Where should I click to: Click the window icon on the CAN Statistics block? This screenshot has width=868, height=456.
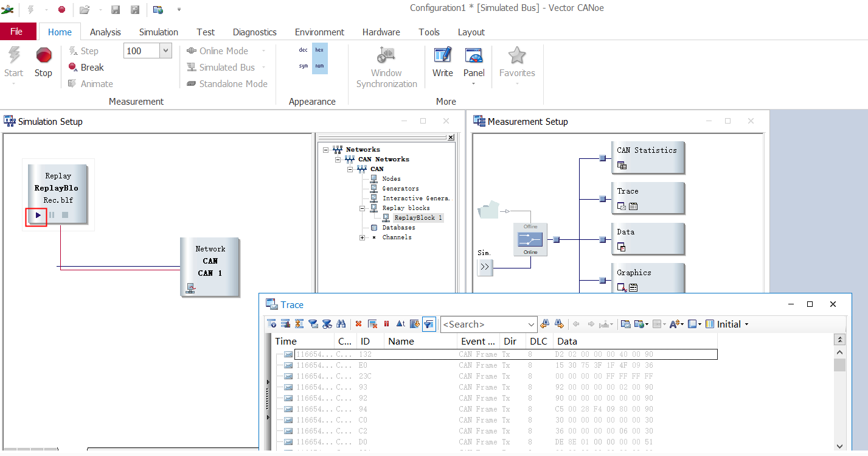(x=622, y=165)
